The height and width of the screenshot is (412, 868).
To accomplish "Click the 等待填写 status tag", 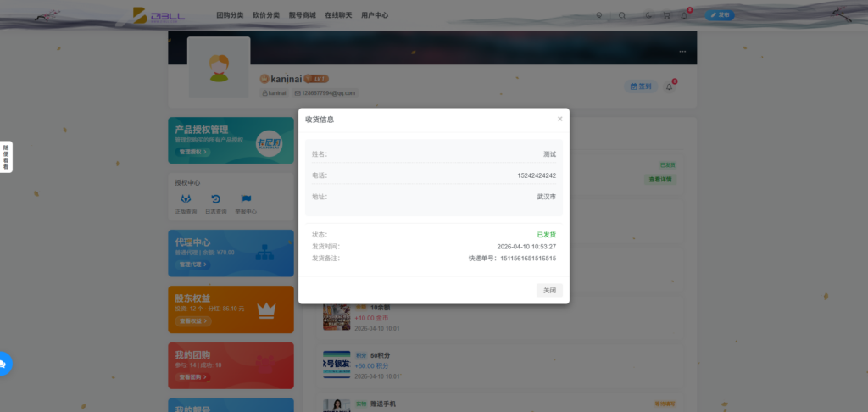I will tap(665, 404).
